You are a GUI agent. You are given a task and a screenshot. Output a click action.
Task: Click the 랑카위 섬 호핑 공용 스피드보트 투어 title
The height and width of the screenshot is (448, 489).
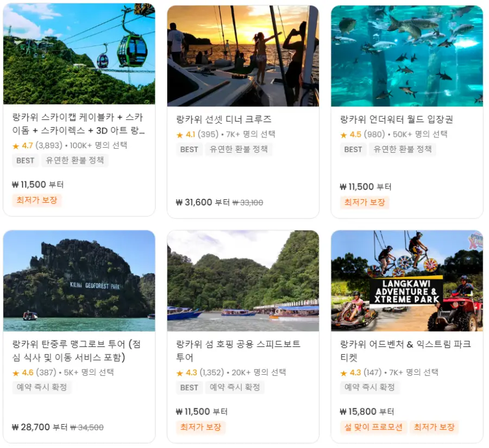(239, 350)
